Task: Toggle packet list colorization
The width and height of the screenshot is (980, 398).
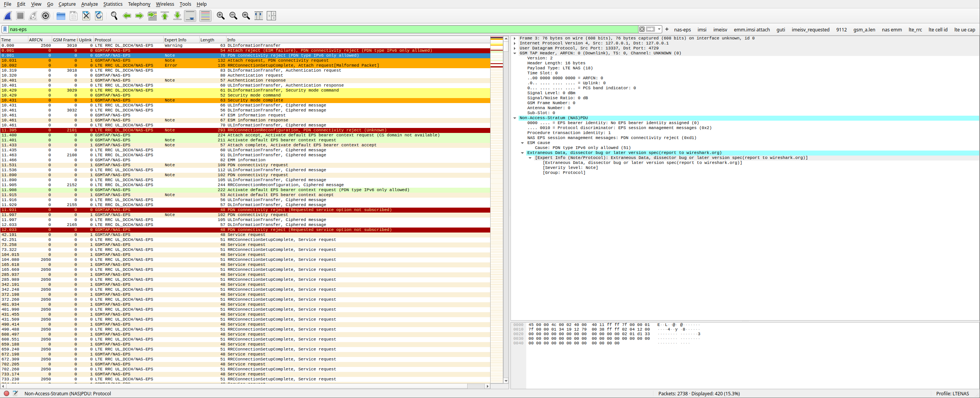Action: click(205, 16)
